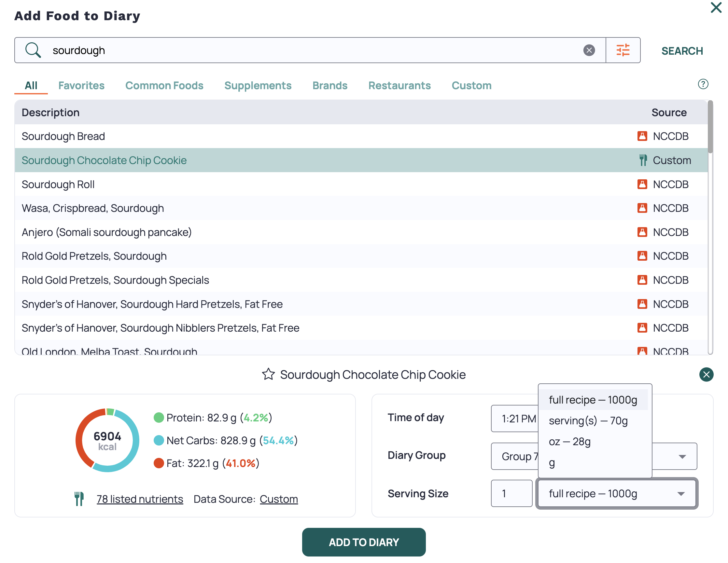Click the serving quantity input
The height and width of the screenshot is (563, 728).
click(x=511, y=494)
